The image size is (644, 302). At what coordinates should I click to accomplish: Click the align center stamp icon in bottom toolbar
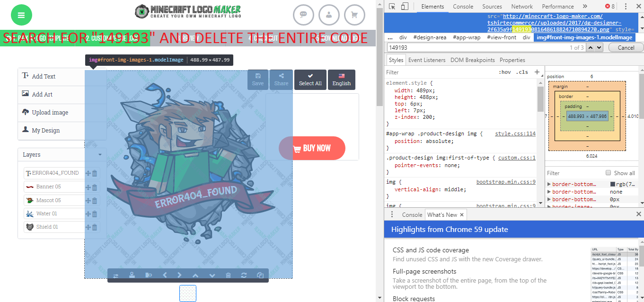132,275
